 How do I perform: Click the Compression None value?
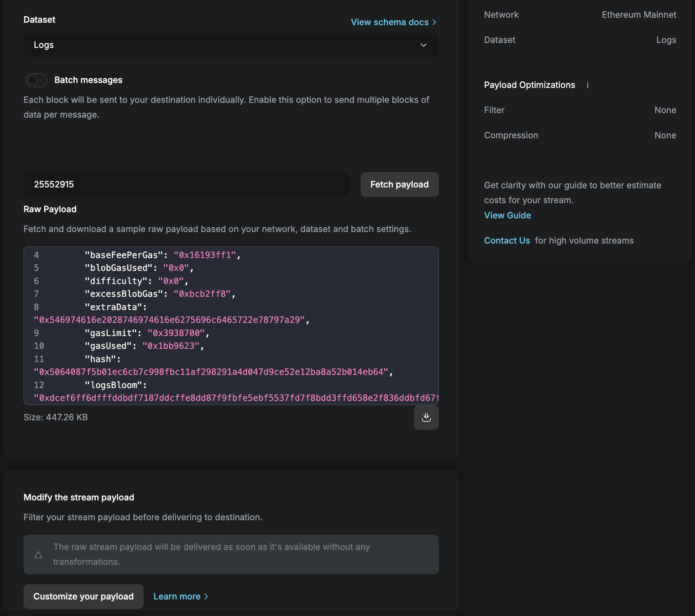tap(665, 135)
